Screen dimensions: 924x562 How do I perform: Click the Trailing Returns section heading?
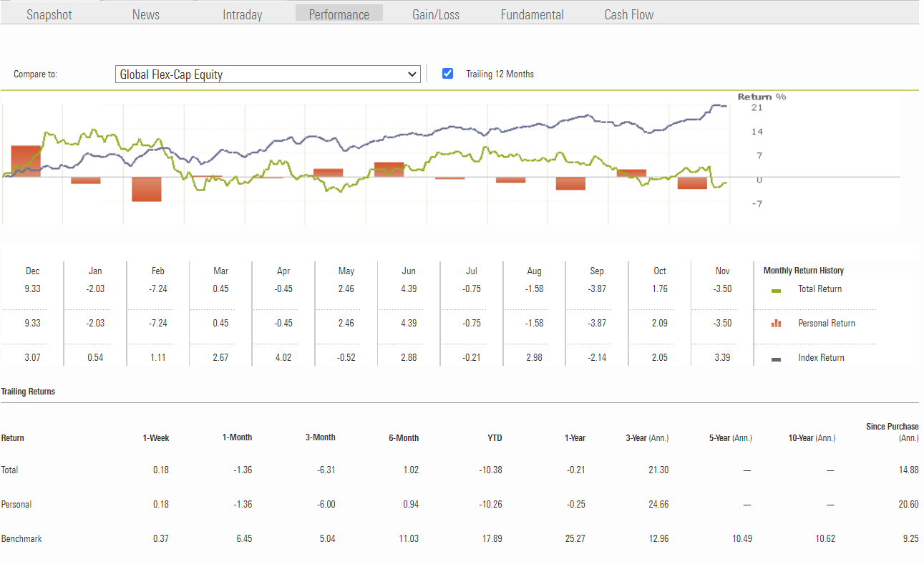coord(28,392)
